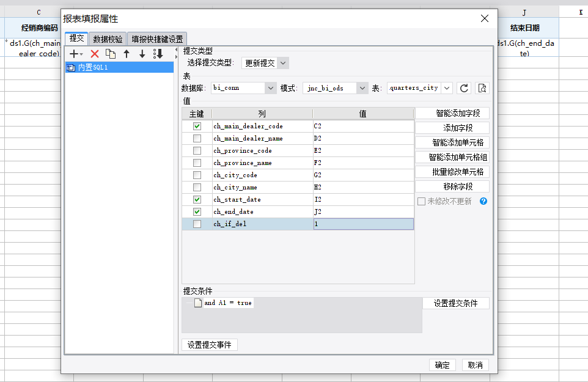Enable the 未修改不更新 checkbox
588x382 pixels.
pyautogui.click(x=421, y=201)
